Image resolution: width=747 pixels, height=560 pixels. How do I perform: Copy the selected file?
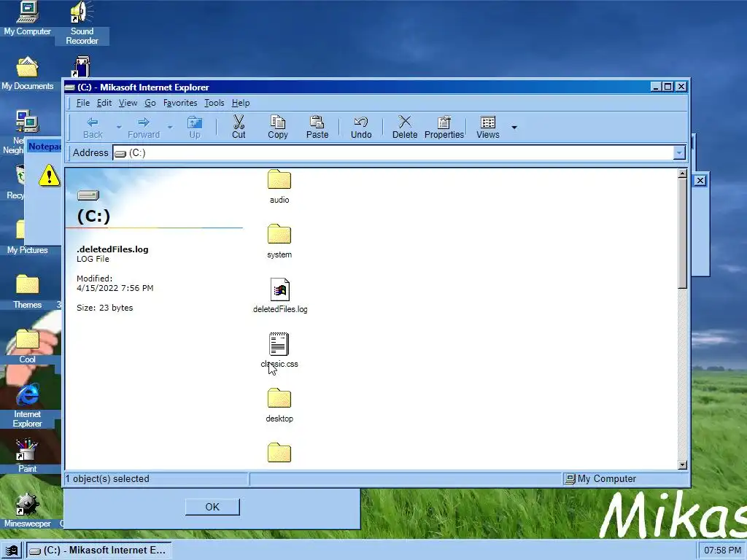278,128
